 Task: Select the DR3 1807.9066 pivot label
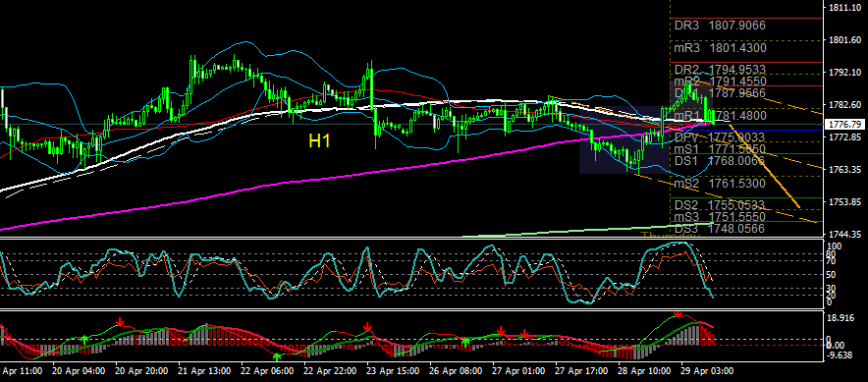tap(720, 26)
